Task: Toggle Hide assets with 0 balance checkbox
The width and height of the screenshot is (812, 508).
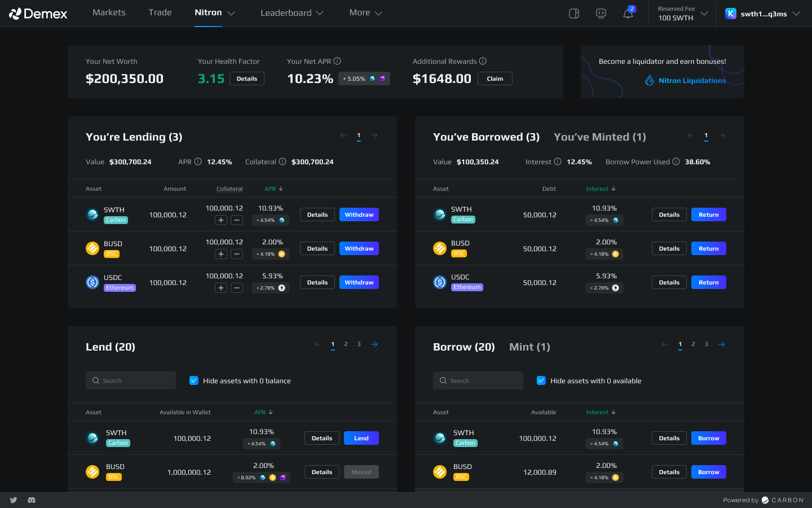Action: pos(194,380)
